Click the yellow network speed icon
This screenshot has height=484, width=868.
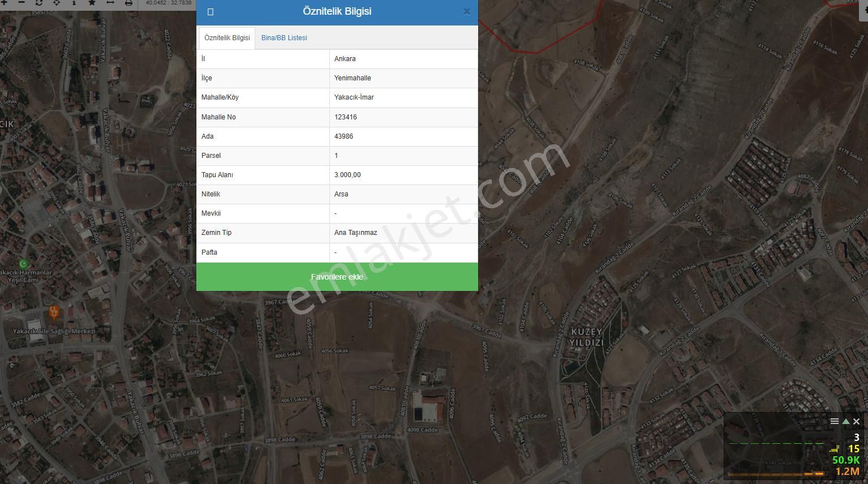836,449
